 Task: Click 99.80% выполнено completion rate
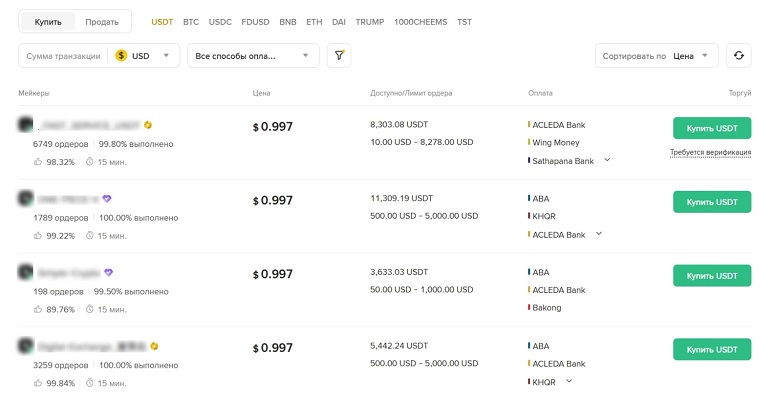pos(136,144)
